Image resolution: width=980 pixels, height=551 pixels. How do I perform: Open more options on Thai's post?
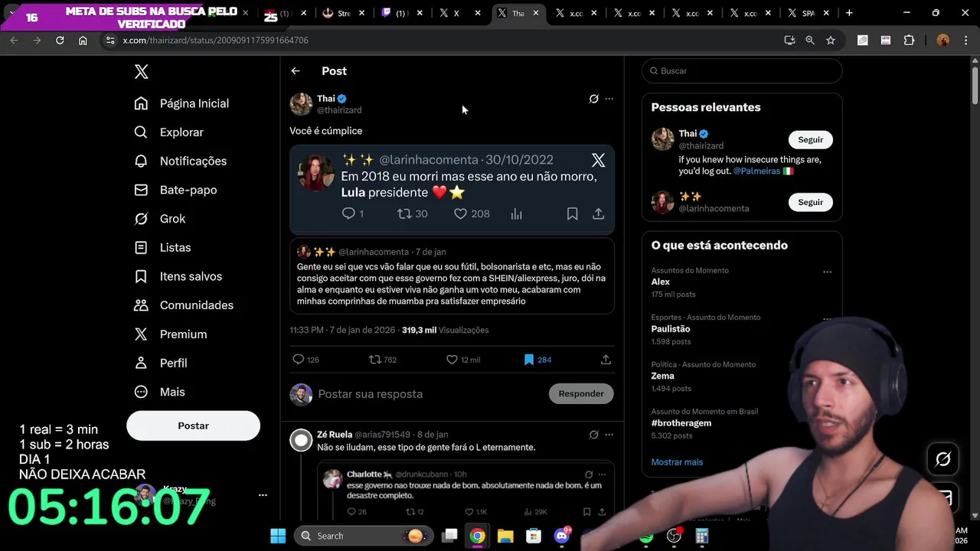tap(609, 99)
